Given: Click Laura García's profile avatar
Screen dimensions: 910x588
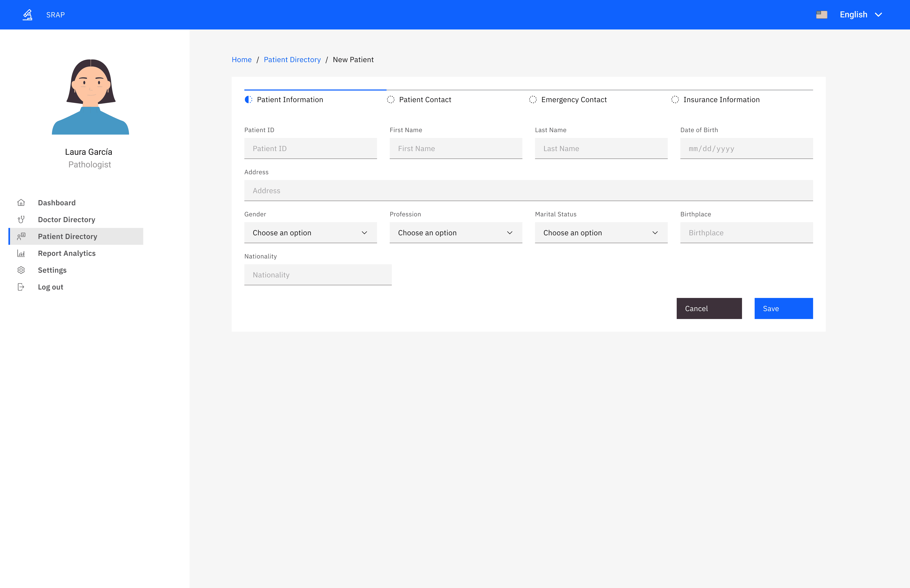Looking at the screenshot, I should 91,97.
